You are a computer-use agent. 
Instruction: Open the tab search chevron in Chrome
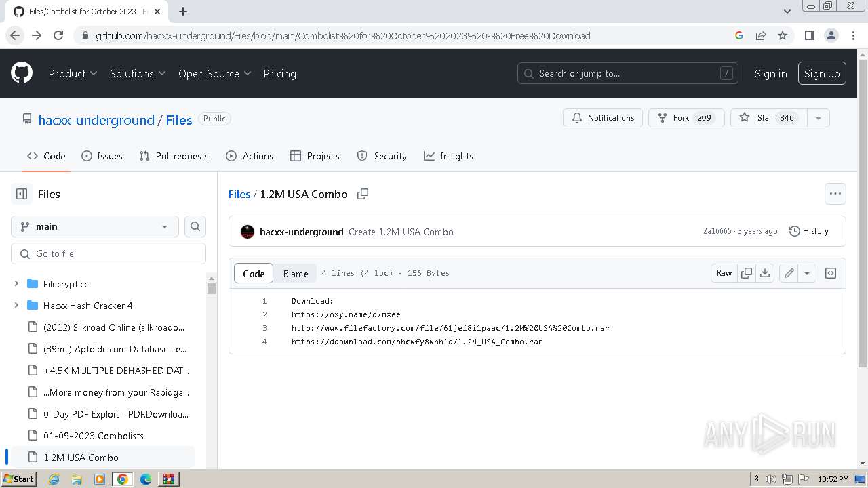787,12
